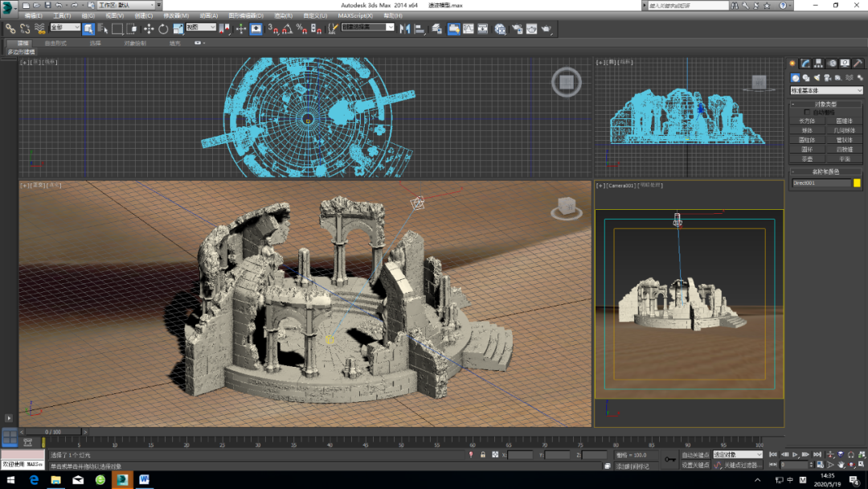Toggle 自动关键点 auto key mode
Screen dimensions: 868x489
695,454
